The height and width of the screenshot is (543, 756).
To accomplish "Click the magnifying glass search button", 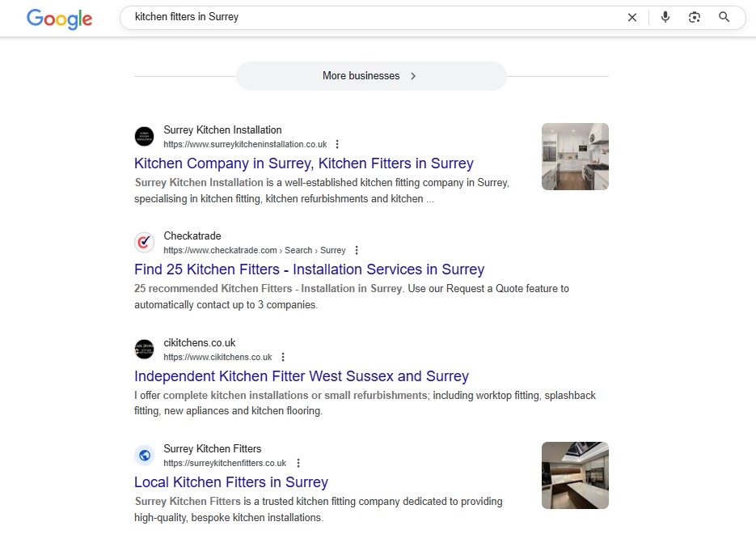I will tap(724, 17).
